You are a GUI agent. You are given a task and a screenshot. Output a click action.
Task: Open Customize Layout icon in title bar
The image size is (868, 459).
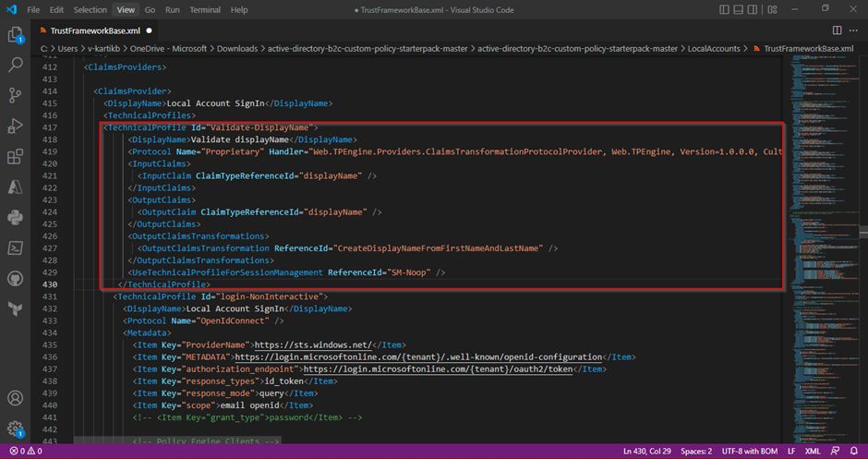772,9
